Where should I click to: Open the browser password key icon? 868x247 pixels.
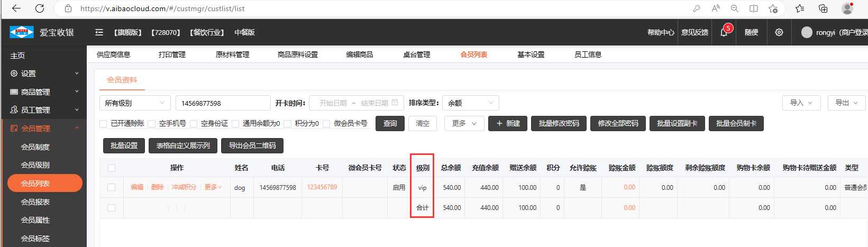[697, 8]
